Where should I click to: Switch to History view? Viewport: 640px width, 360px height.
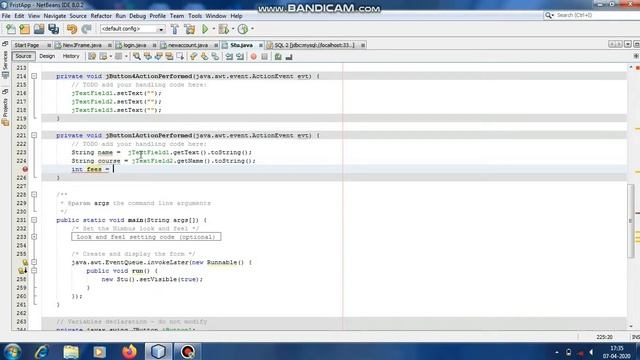[71, 56]
